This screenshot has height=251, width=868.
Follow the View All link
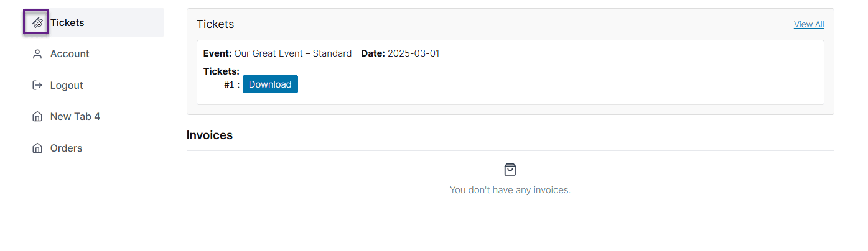click(809, 24)
